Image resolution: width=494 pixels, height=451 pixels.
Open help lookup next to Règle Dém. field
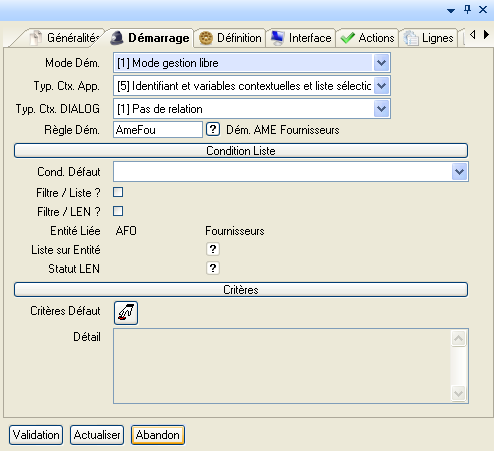point(213,129)
